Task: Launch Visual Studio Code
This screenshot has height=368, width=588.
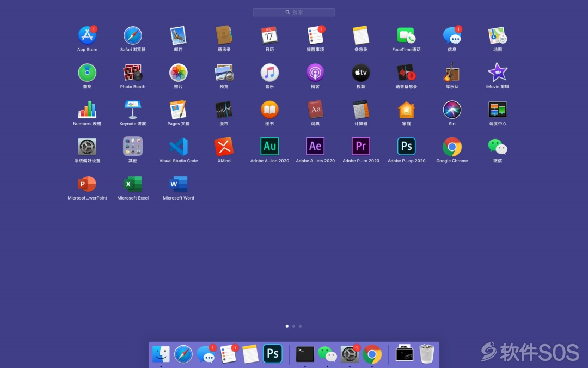Action: 179,147
